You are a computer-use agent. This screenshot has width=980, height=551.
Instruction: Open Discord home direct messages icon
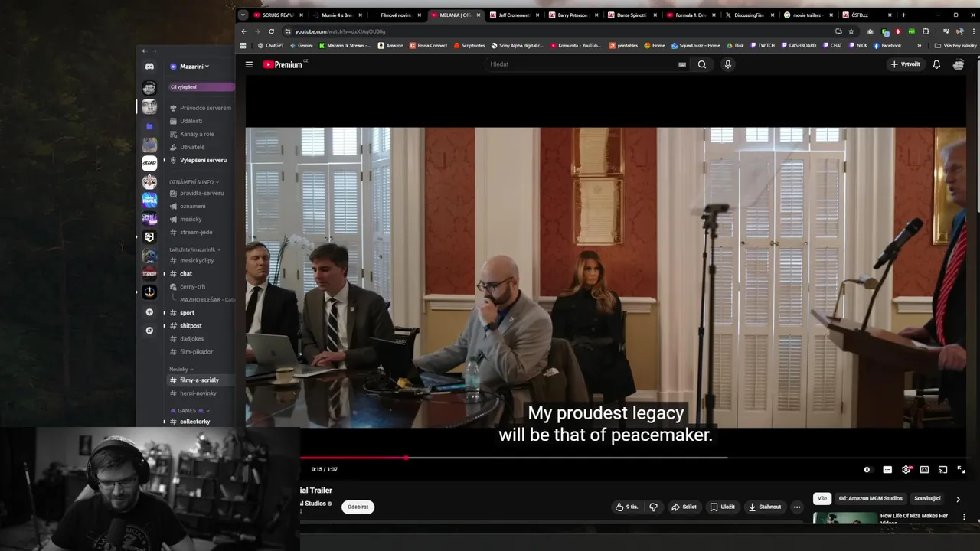pos(149,67)
